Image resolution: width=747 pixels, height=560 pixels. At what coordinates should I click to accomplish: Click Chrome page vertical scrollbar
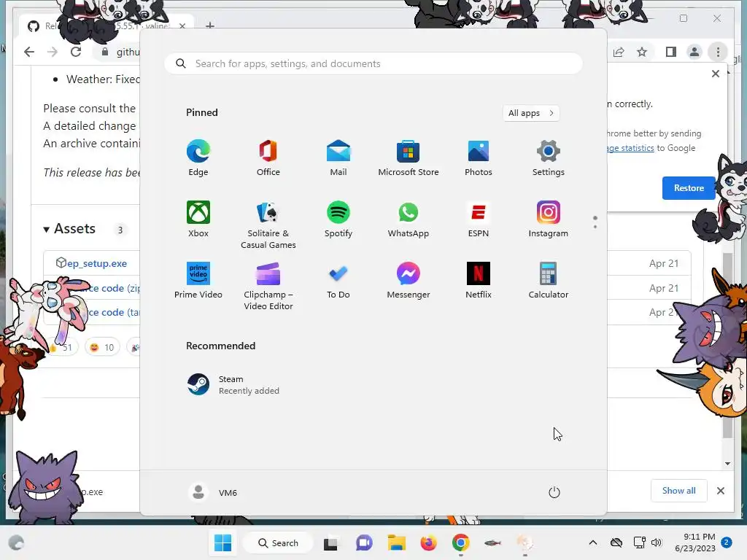[727, 345]
